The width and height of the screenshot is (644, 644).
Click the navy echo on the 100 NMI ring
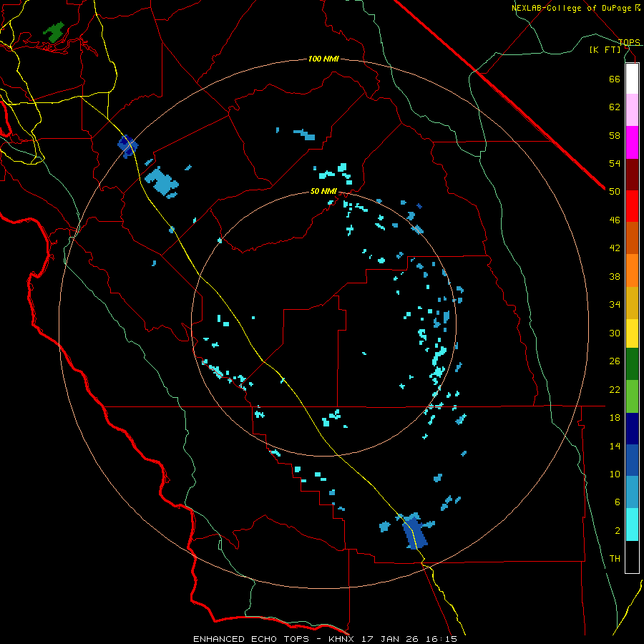pyautogui.click(x=128, y=147)
